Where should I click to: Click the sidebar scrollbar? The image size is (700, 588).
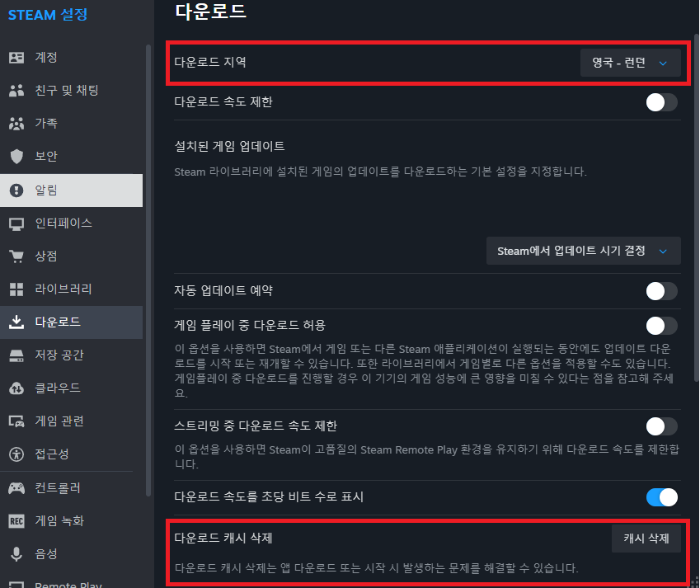click(148, 270)
